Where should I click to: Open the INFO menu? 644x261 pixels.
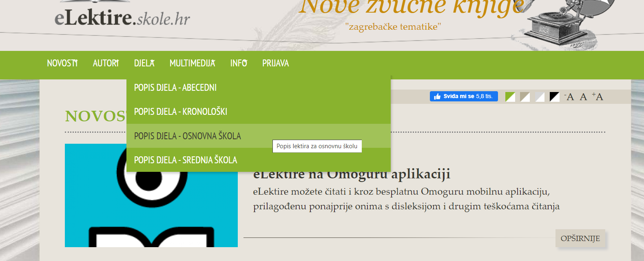point(239,64)
